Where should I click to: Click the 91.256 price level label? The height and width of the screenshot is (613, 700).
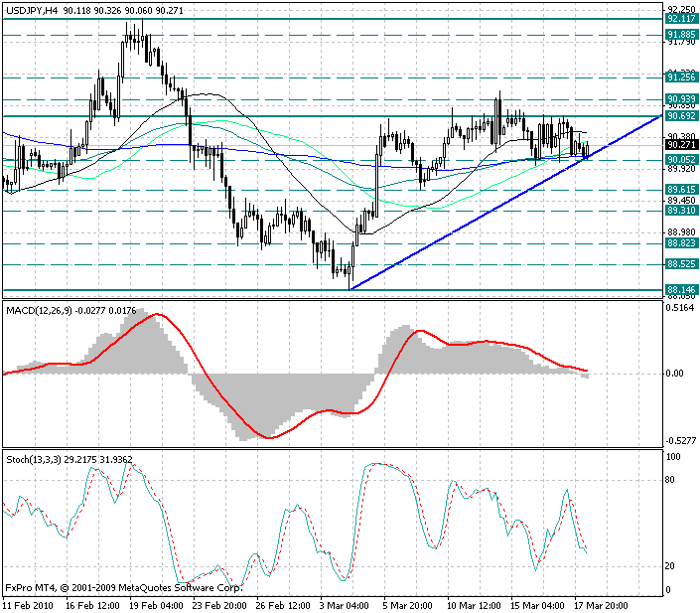(681, 77)
